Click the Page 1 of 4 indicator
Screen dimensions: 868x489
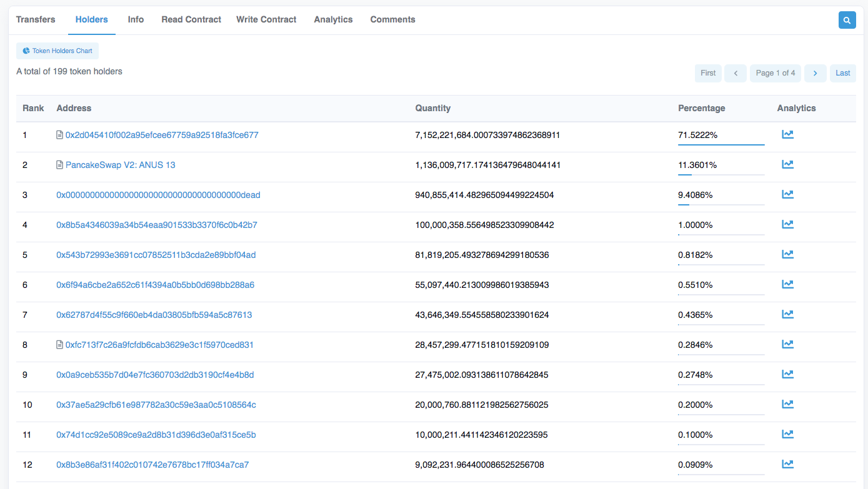[776, 73]
